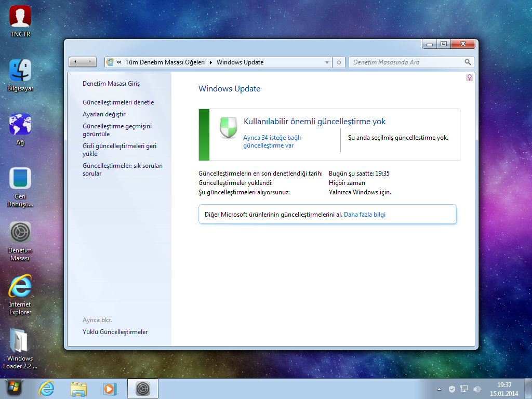The width and height of the screenshot is (532, 399).
Task: Open the help icon in window corner
Action: (470, 77)
